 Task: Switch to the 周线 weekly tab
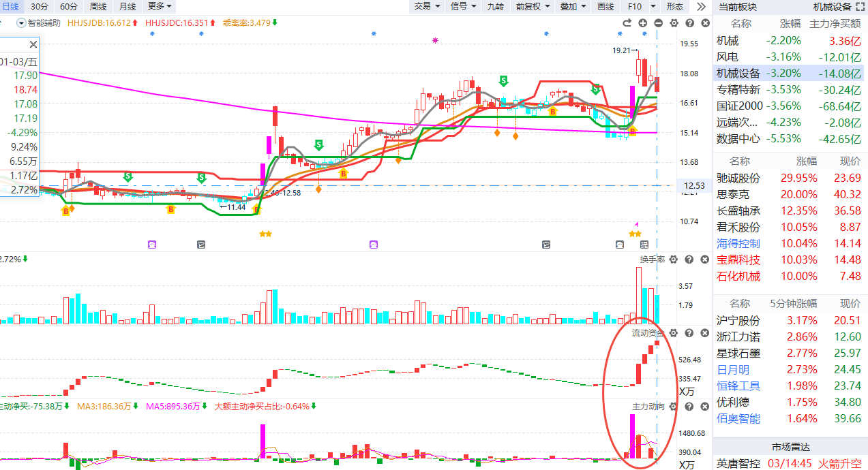(x=98, y=7)
